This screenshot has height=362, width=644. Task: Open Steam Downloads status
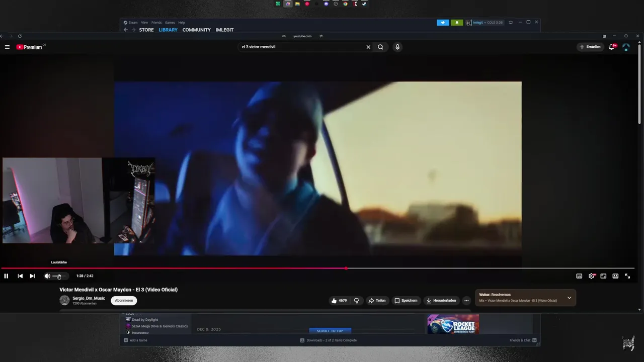(x=329, y=340)
